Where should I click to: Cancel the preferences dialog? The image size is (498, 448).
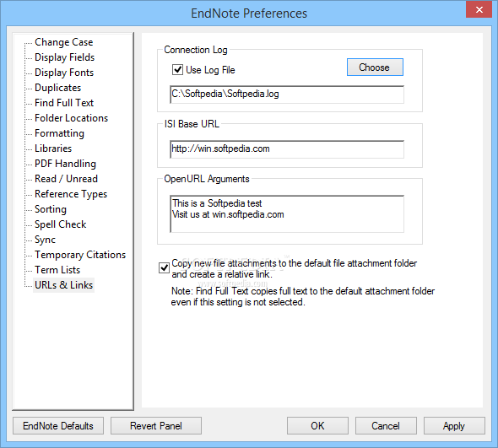click(386, 426)
